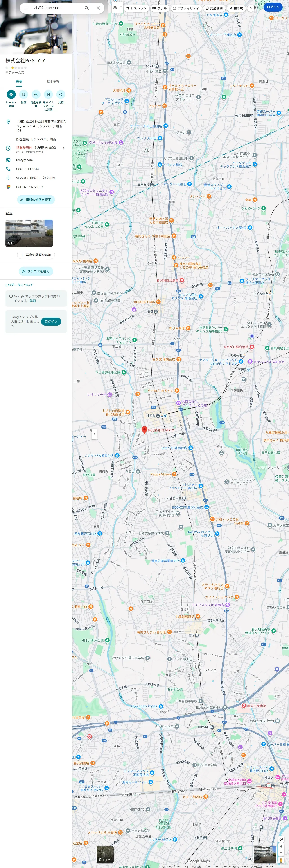Open the 詳細 link in the notice

pyautogui.click(x=33, y=301)
